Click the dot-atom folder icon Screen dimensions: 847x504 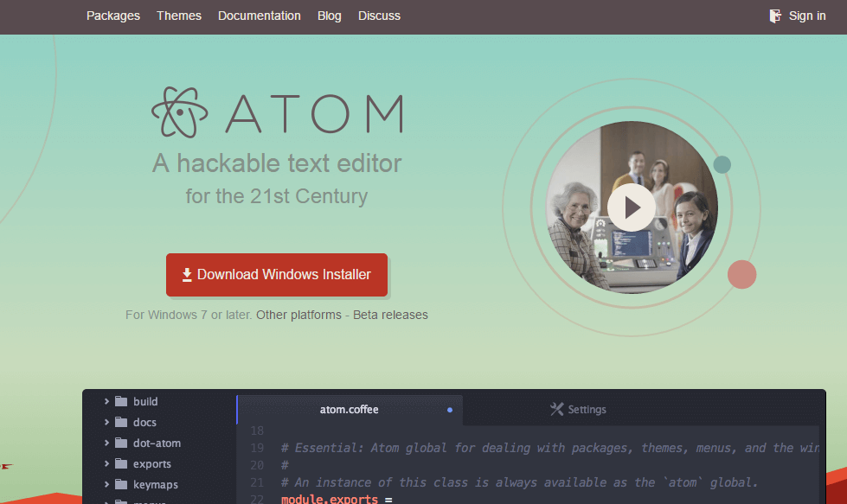pos(121,443)
